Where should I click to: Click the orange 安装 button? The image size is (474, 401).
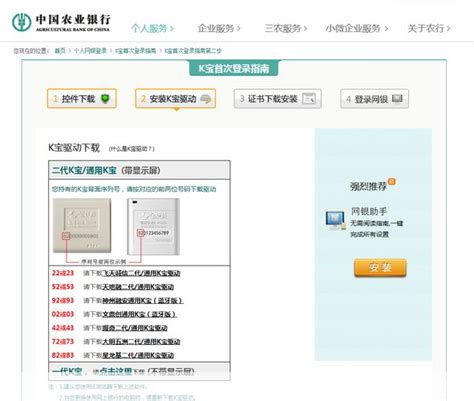380,267
